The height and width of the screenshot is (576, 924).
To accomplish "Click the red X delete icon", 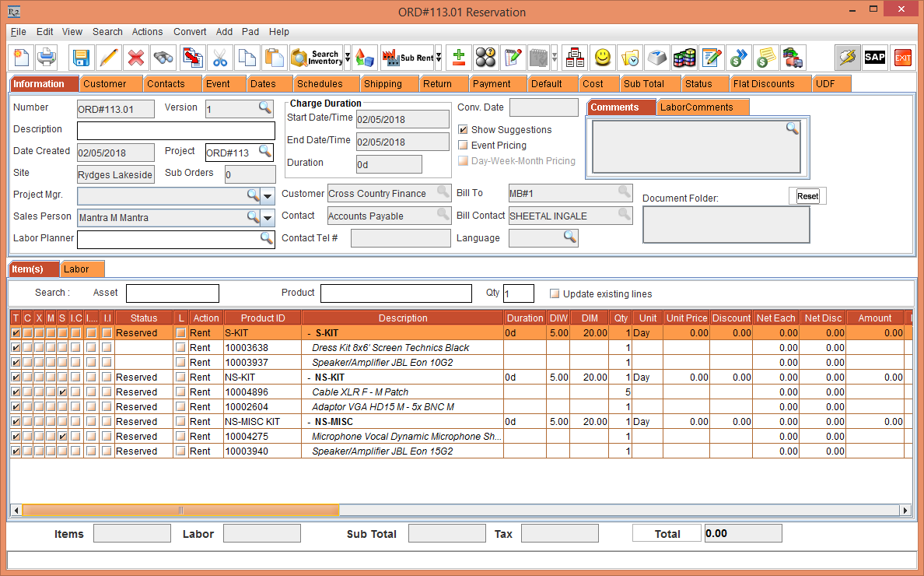I will click(135, 58).
